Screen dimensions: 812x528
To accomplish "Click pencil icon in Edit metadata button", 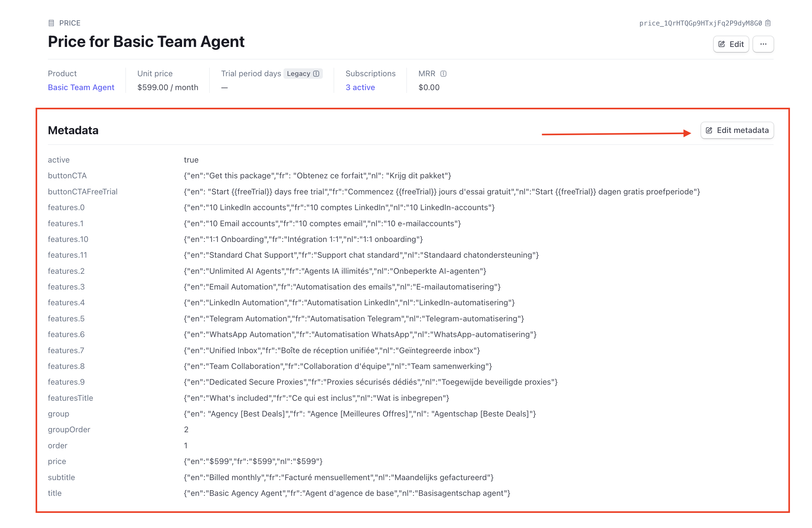I will click(709, 130).
